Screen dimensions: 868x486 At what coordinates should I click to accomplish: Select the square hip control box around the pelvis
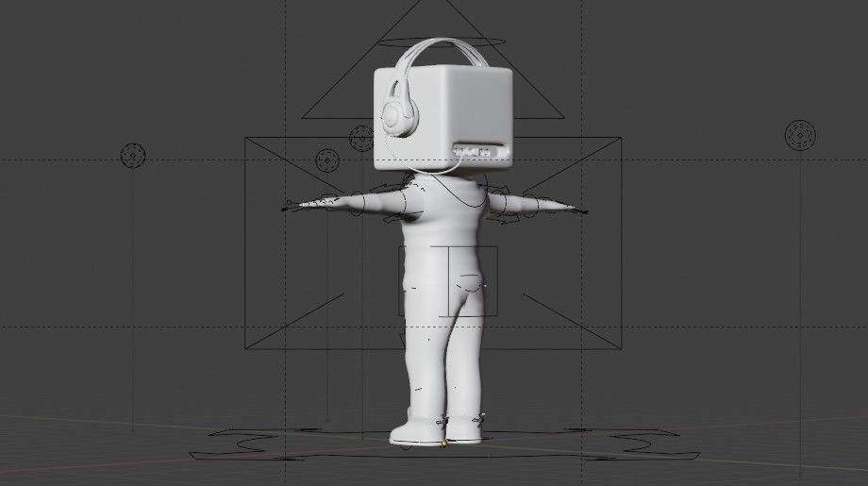448,282
